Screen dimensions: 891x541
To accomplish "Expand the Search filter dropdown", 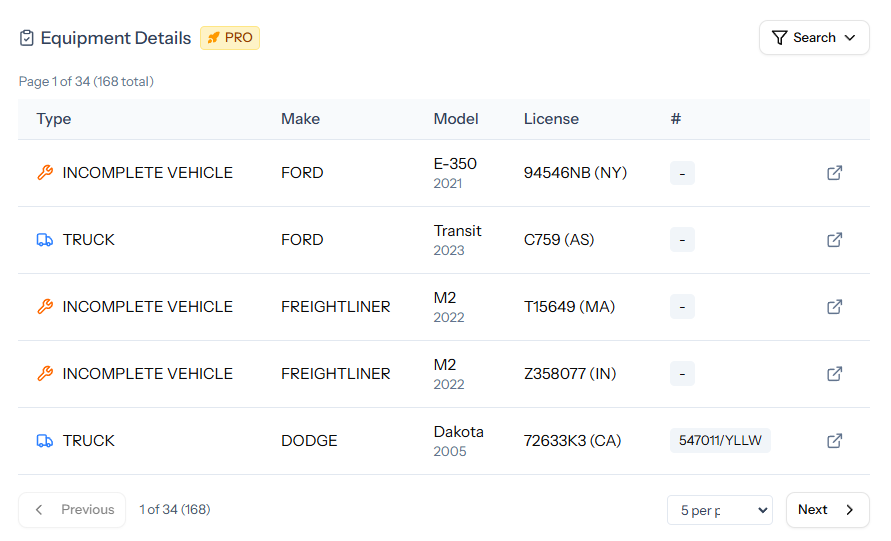I will [814, 38].
